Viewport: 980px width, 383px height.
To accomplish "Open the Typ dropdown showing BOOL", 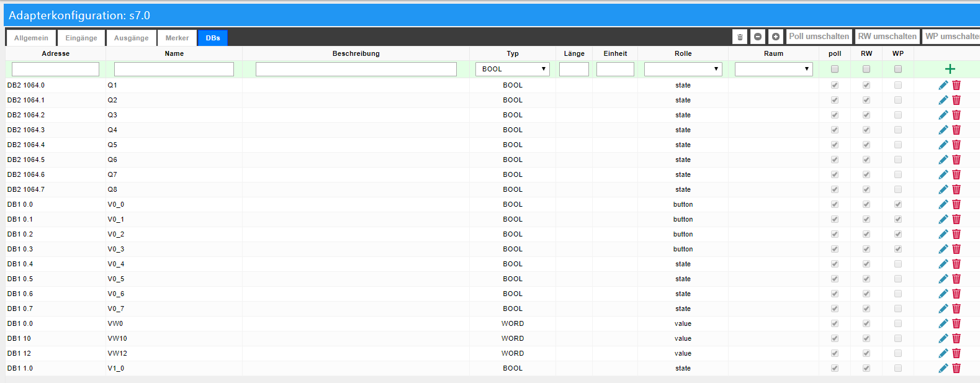I will [x=513, y=69].
